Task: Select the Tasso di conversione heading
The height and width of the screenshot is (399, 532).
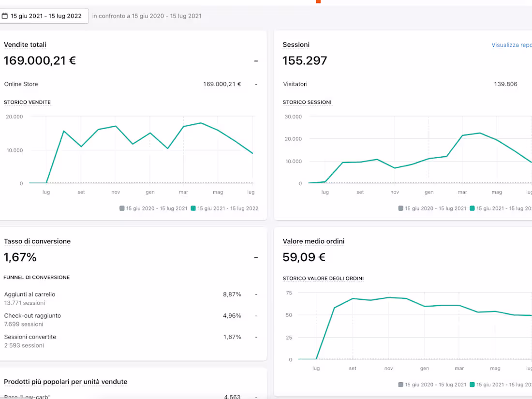Action: (x=37, y=241)
